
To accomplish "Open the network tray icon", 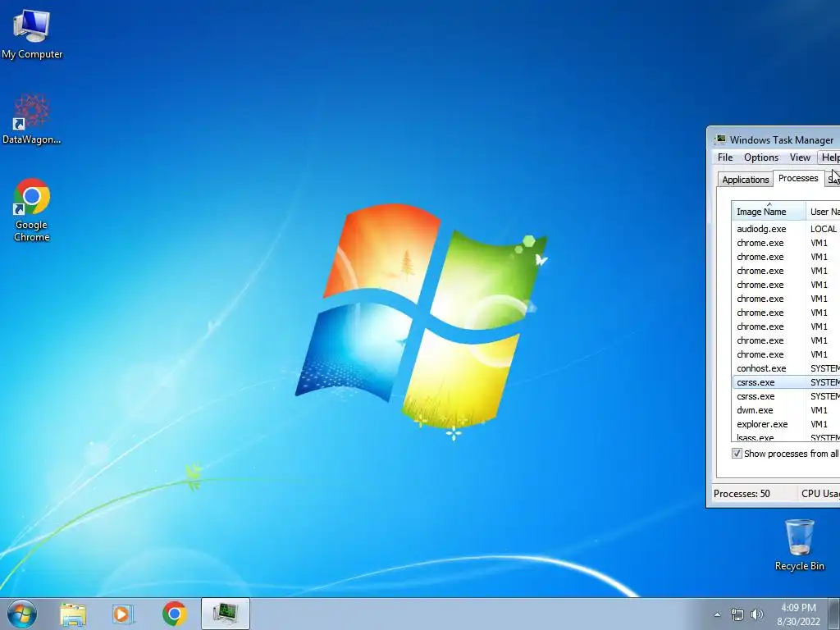I will (x=737, y=614).
